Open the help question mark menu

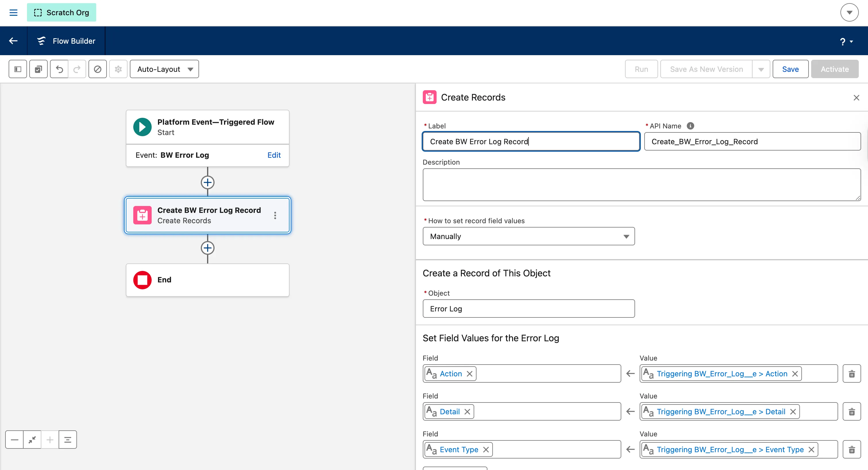click(x=846, y=41)
